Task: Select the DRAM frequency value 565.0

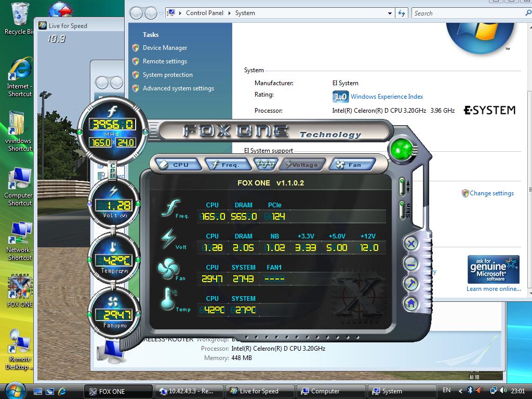Action: coord(244,217)
